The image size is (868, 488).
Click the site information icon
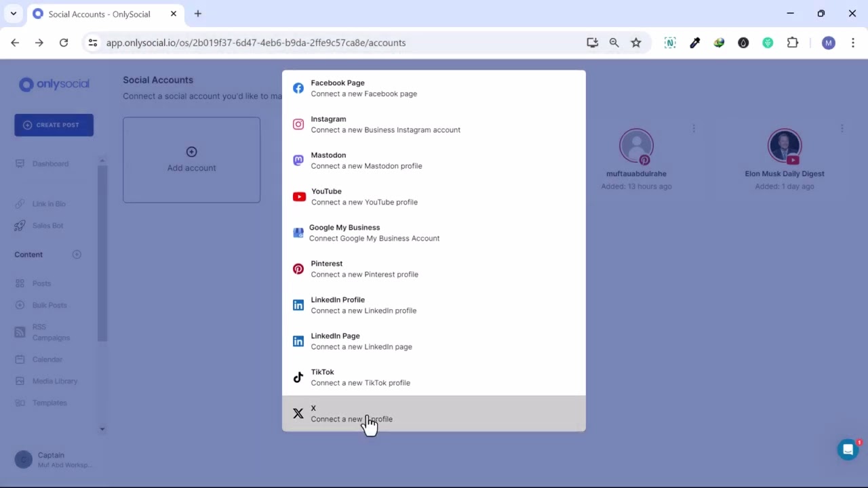[x=93, y=43]
